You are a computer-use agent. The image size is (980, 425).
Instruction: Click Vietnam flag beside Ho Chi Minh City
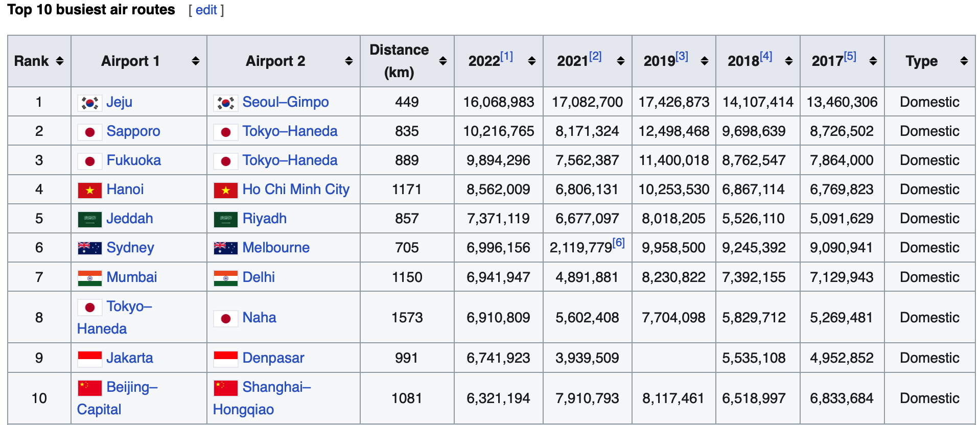pos(226,190)
